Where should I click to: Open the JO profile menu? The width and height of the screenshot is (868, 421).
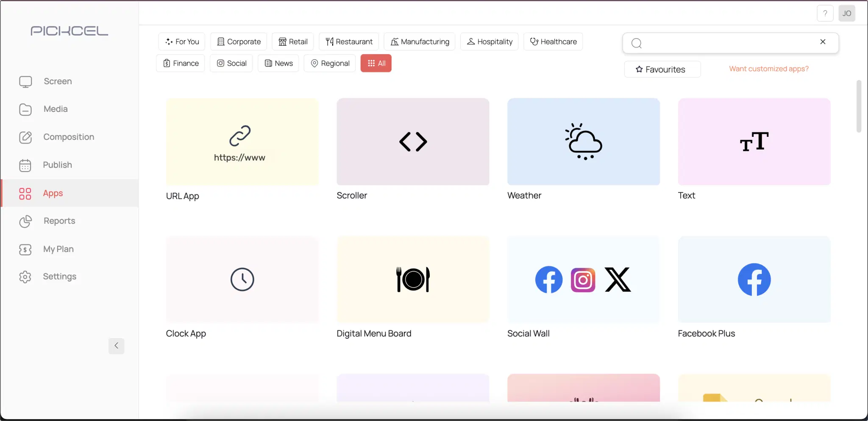847,13
